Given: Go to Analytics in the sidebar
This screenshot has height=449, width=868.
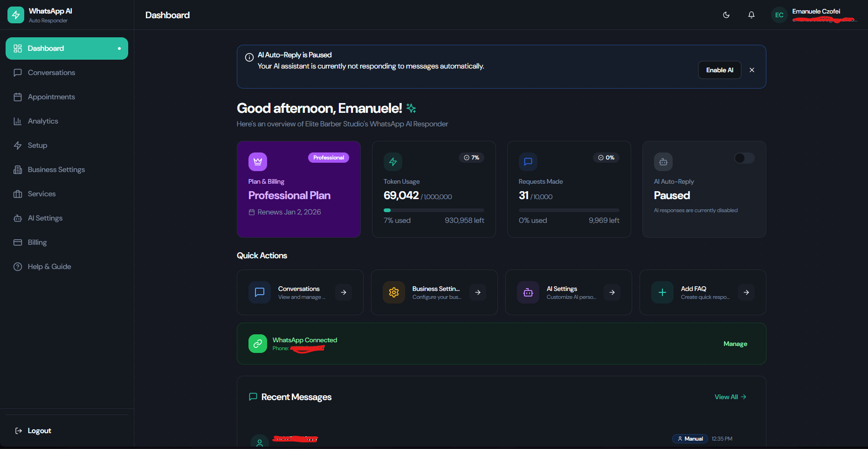Looking at the screenshot, I should click(x=67, y=121).
